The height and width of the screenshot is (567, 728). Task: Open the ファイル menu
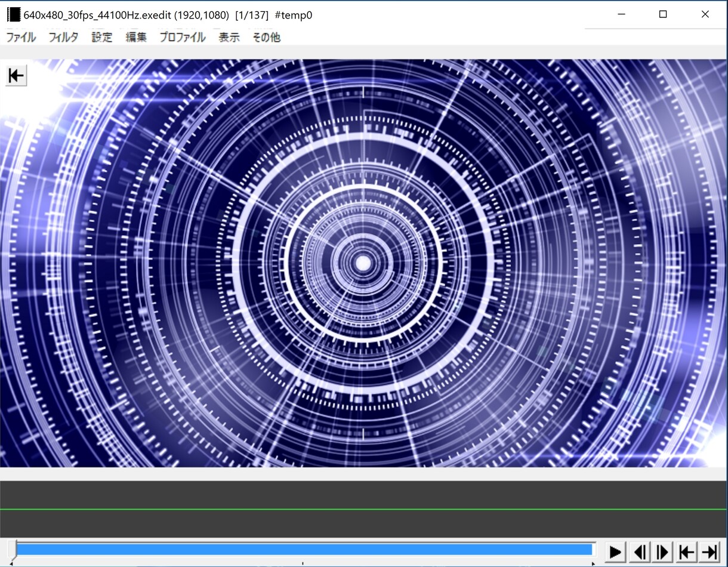coord(21,37)
